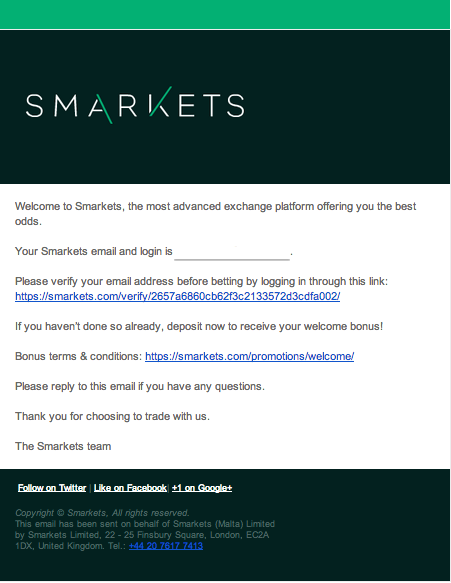The width and height of the screenshot is (451, 583).
Task: Select Like on Facebook link
Action: (130, 488)
